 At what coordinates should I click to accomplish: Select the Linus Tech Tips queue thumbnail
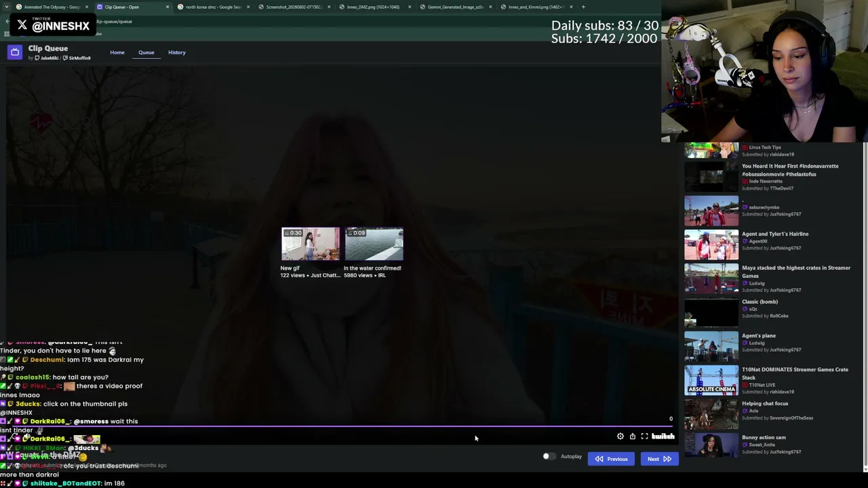[x=711, y=150]
